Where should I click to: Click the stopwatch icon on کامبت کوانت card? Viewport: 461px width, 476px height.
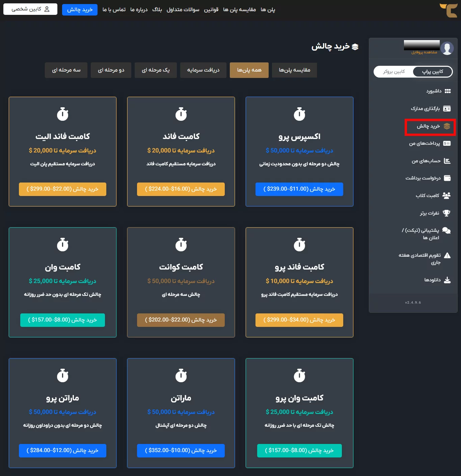pyautogui.click(x=181, y=245)
